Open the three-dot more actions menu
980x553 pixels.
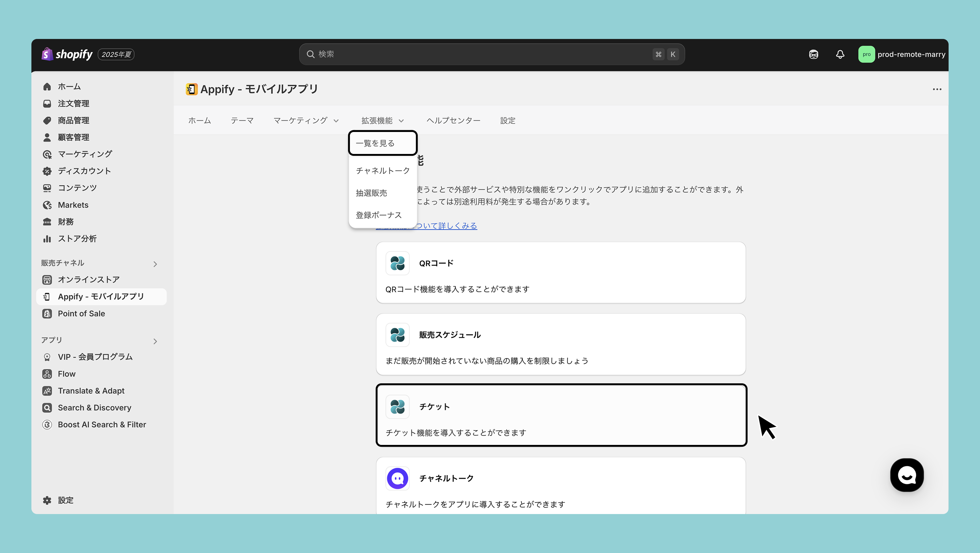[937, 89]
